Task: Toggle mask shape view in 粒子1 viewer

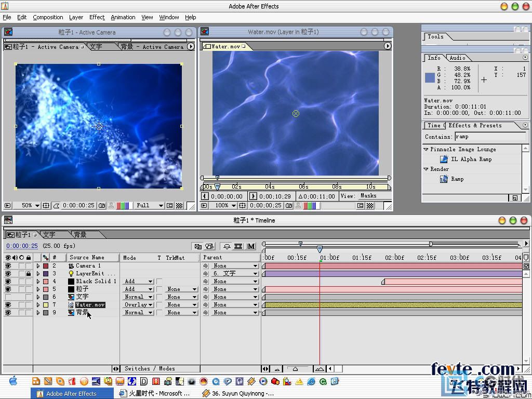Action: point(56,206)
